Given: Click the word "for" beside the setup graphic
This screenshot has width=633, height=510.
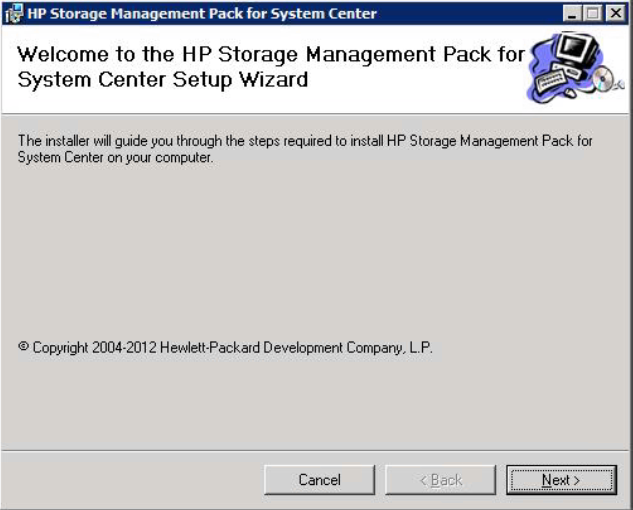Looking at the screenshot, I should click(511, 54).
